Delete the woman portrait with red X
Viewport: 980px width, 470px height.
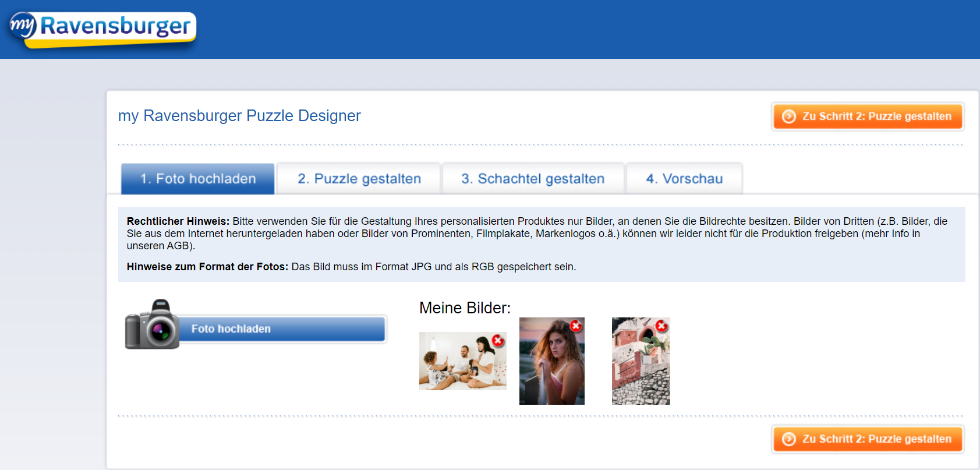click(576, 326)
